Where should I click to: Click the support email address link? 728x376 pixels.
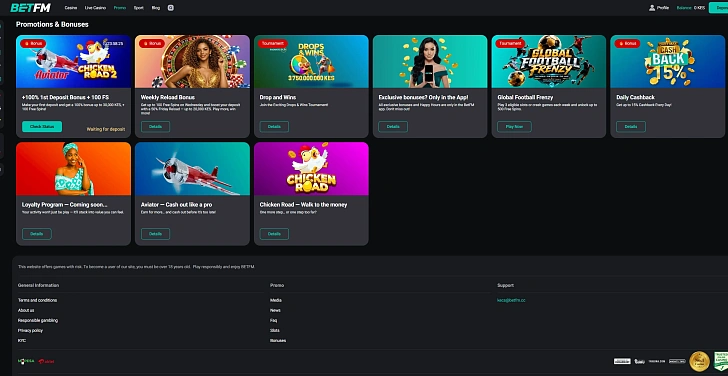(x=511, y=300)
